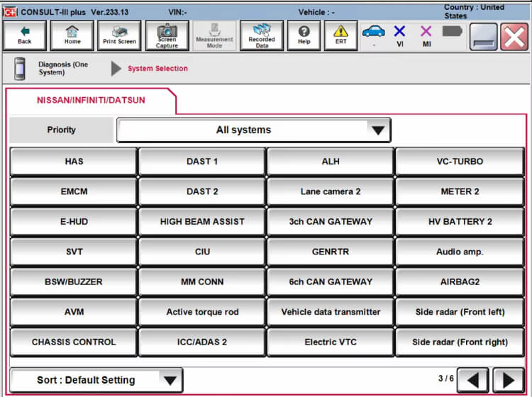532x397 pixels.
Task: Select the HAS system
Action: [74, 162]
